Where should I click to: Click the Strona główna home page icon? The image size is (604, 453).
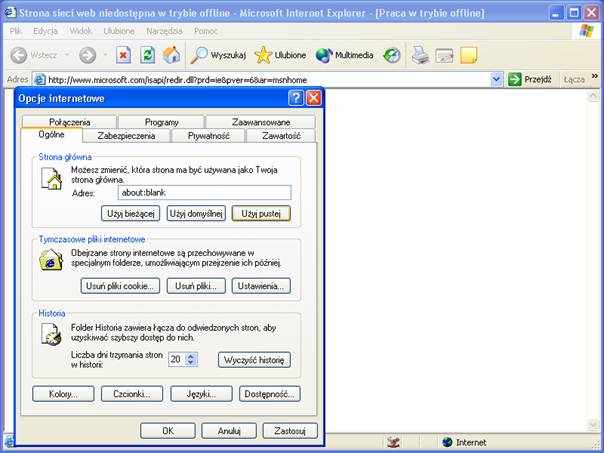[52, 178]
